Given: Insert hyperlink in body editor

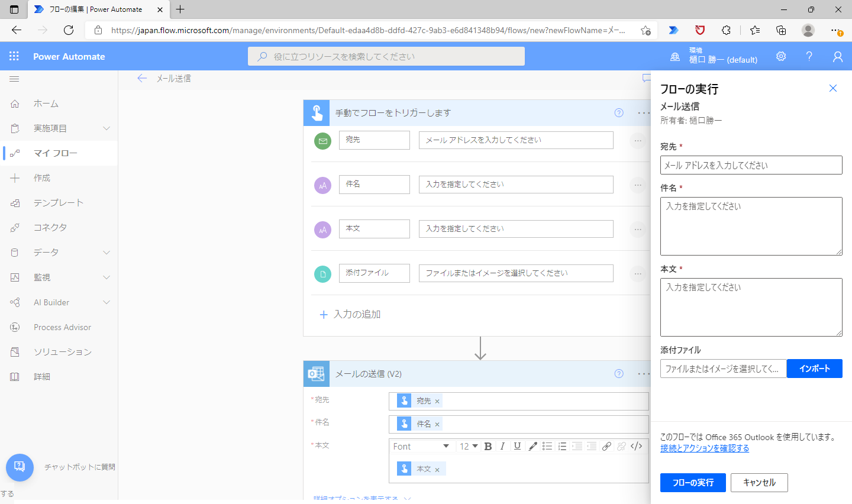Looking at the screenshot, I should [x=606, y=447].
